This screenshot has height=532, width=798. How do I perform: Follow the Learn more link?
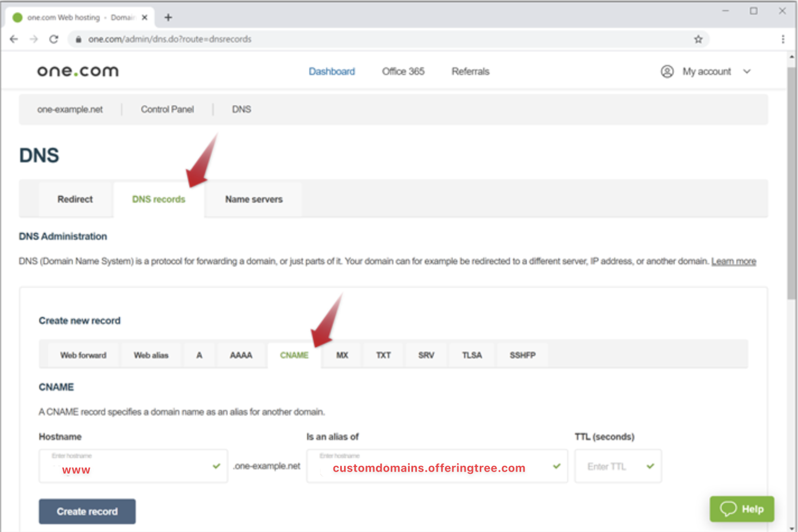pos(734,262)
